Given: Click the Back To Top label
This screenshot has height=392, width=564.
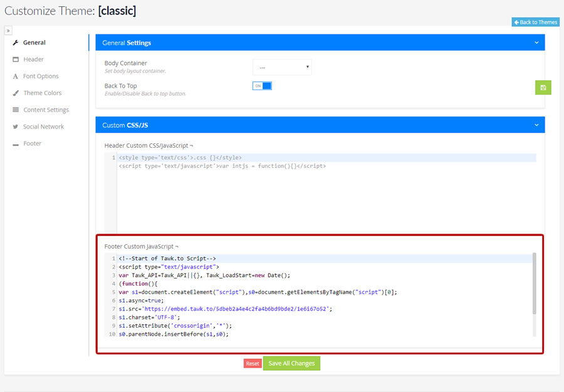Looking at the screenshot, I should 120,86.
